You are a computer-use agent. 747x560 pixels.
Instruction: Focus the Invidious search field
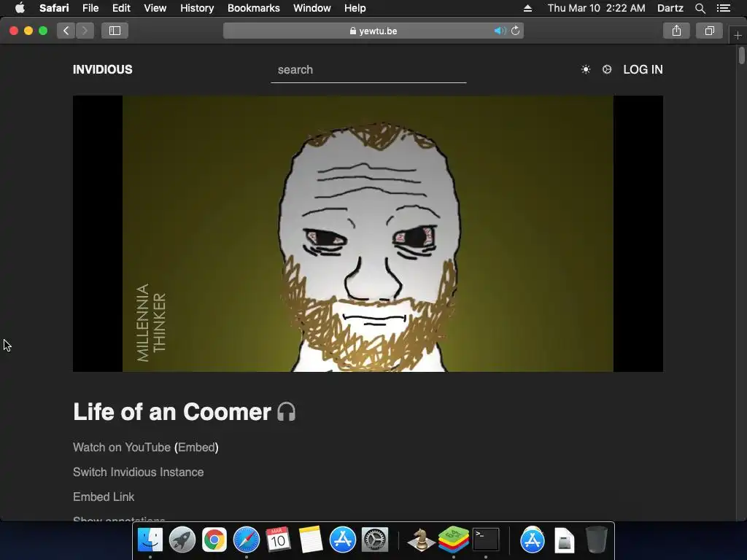tap(368, 70)
